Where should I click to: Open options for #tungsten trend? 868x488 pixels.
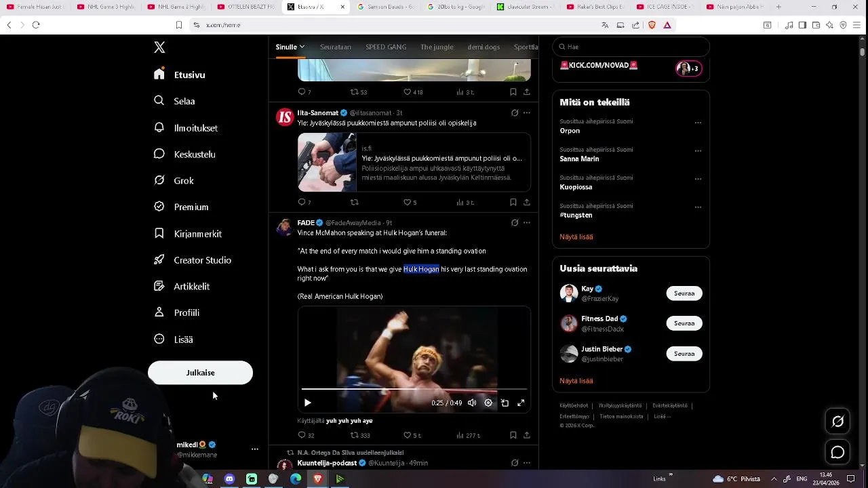tap(698, 207)
